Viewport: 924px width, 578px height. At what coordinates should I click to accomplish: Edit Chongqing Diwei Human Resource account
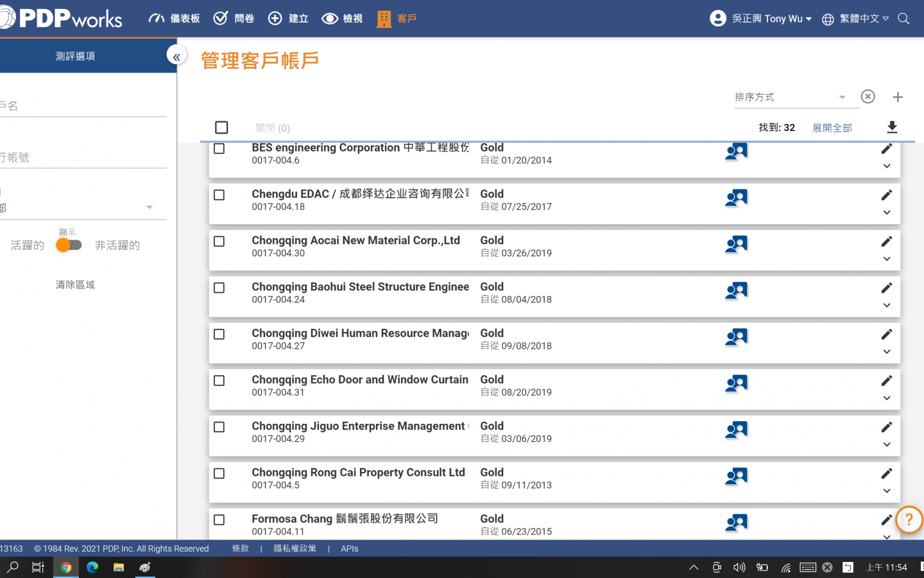coord(887,334)
